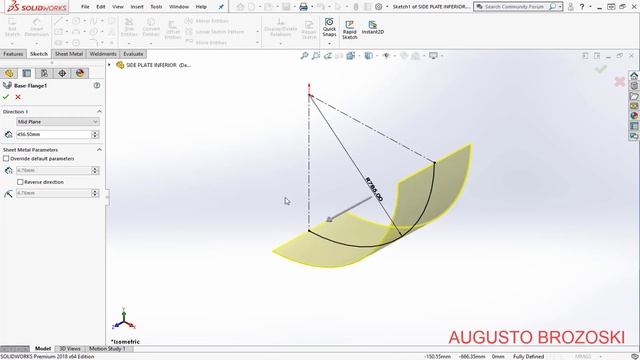Expand the SIDE PLATE INFERIOR tree node
640x360 pixels.
coord(109,65)
